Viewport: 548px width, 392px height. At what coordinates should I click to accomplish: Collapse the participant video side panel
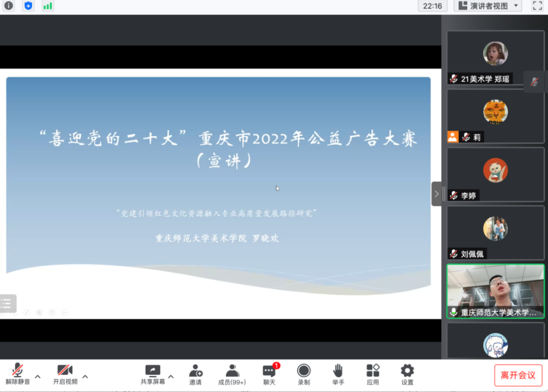[x=436, y=194]
